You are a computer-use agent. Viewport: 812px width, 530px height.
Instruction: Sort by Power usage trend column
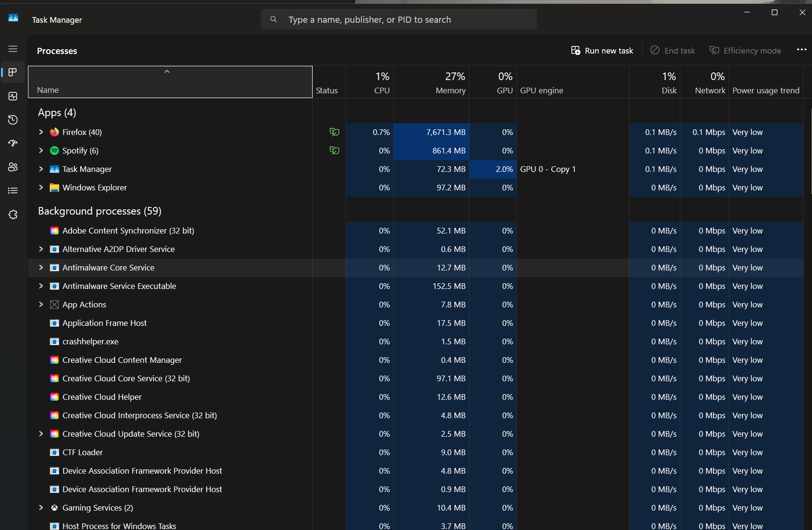tap(766, 82)
